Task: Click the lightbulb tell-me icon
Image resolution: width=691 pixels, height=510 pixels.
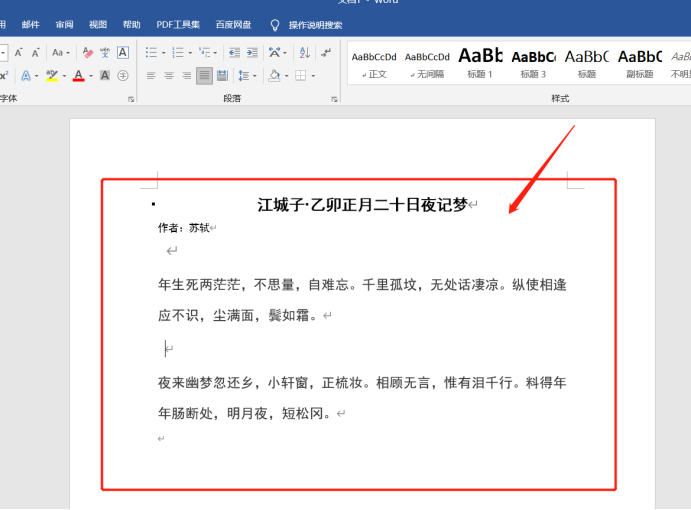Action: 275,25
